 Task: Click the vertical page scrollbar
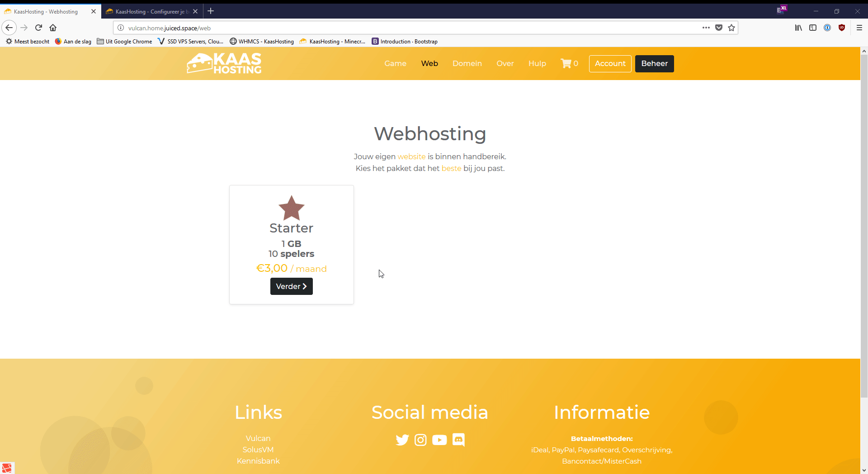click(864, 226)
